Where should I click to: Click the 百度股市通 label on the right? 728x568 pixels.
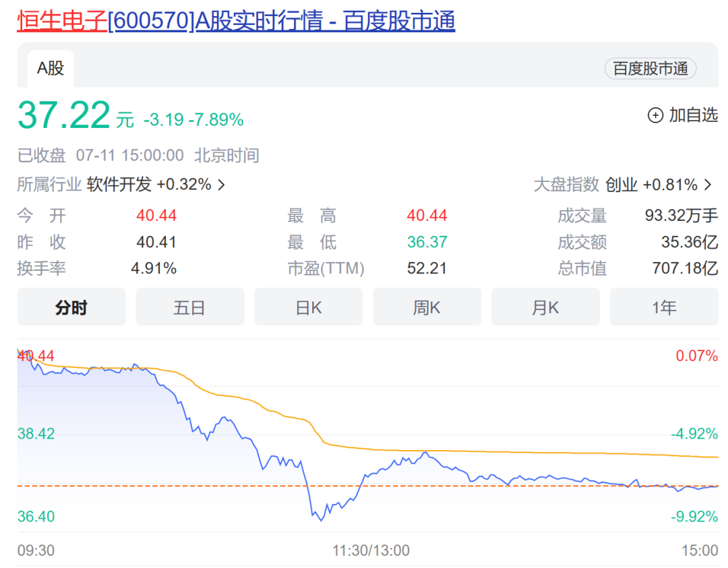click(650, 69)
